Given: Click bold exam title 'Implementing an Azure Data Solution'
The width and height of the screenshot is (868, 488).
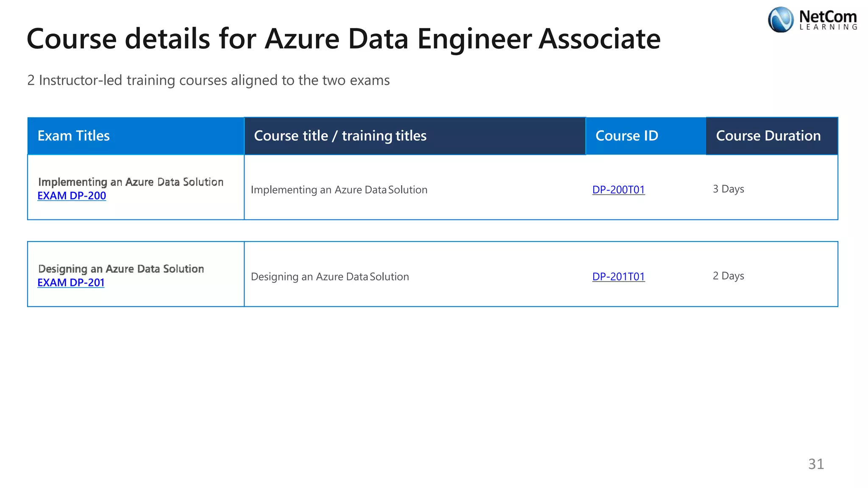Looking at the screenshot, I should pyautogui.click(x=131, y=182).
